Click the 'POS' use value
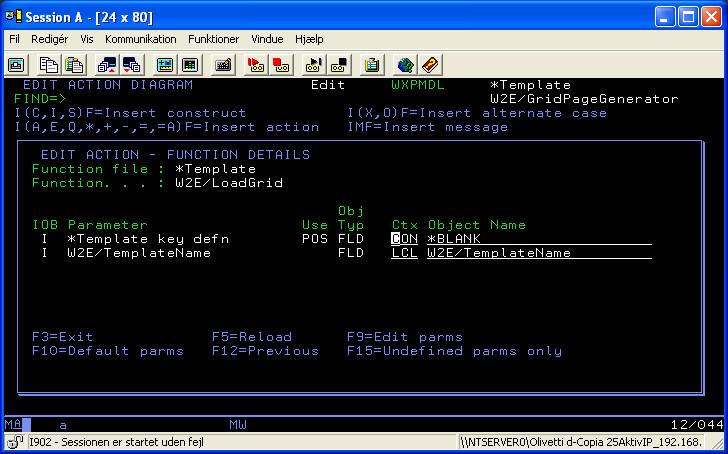 tap(315, 239)
